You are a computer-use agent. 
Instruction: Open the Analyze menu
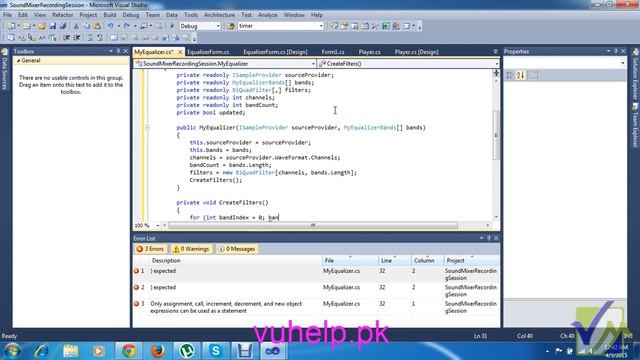(267, 15)
